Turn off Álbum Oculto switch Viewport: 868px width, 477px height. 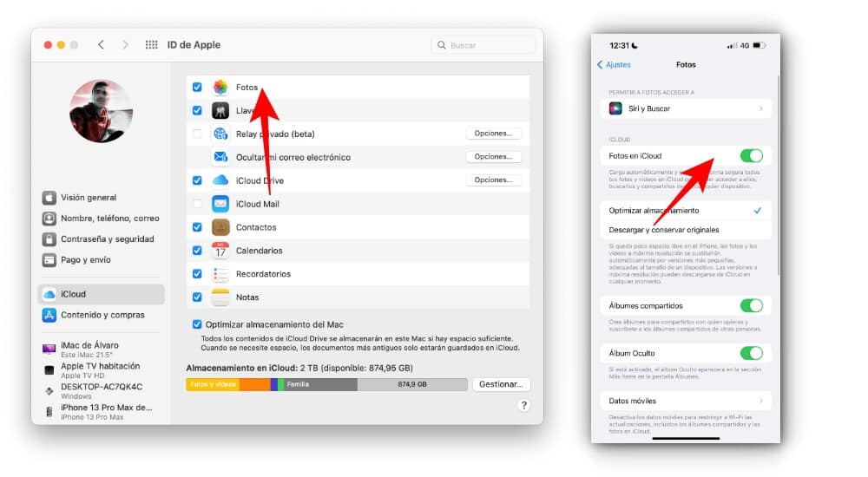coord(751,353)
